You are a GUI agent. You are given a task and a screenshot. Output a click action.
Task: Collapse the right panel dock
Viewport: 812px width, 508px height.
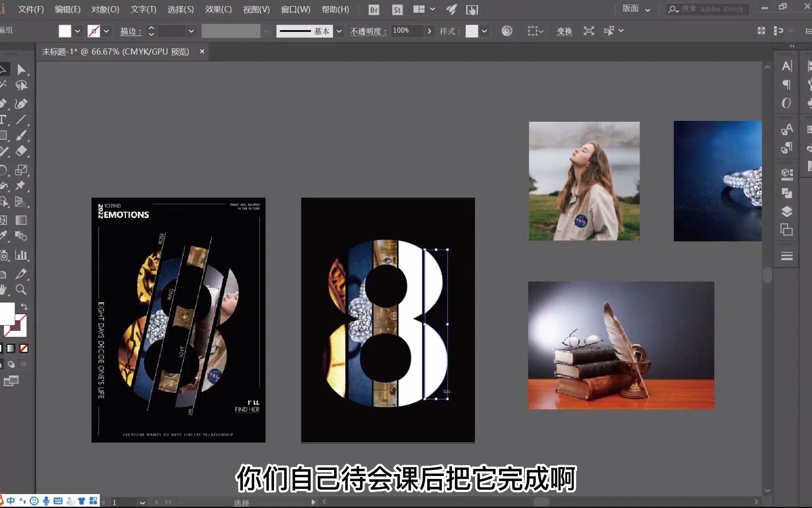point(791,46)
